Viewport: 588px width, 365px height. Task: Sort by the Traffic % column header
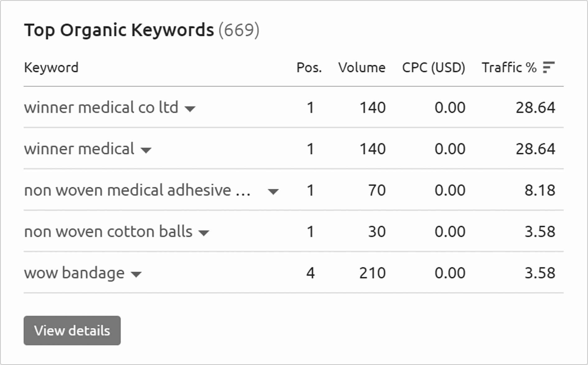tap(509, 68)
